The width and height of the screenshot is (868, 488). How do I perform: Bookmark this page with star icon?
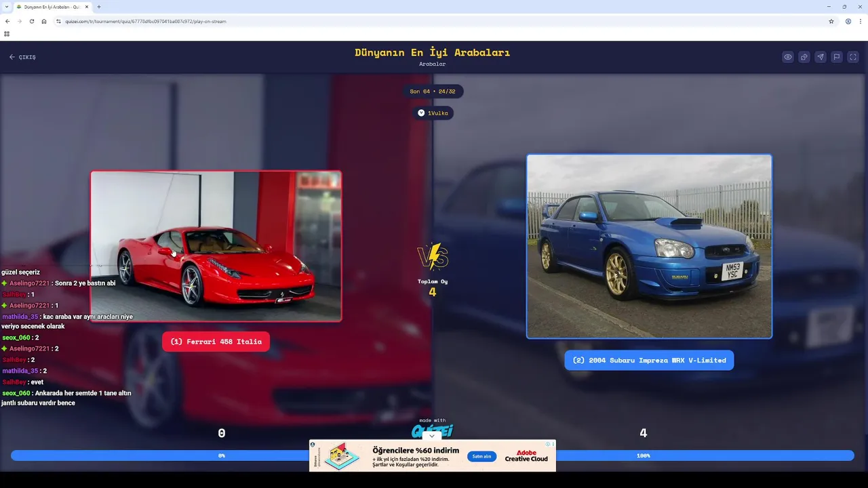831,21
